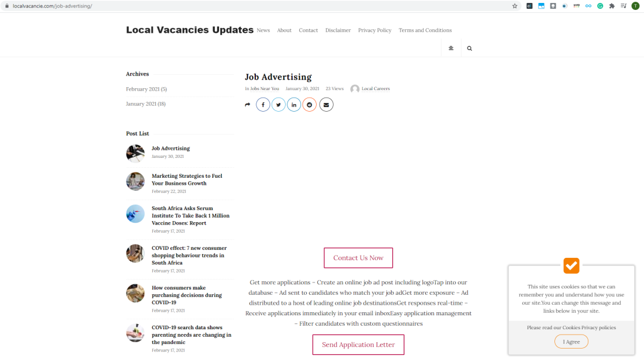Open the Privacy Policy menu item
The image size is (644, 362).
(x=375, y=30)
